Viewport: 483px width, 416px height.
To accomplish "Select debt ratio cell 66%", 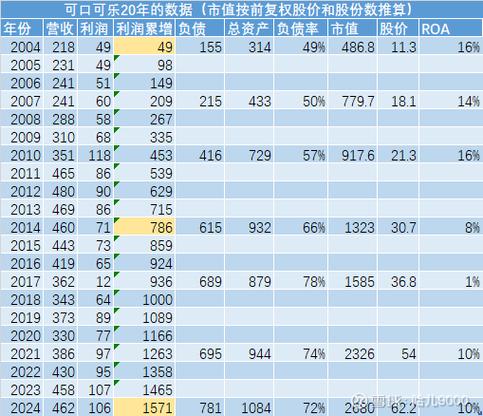I will 300,226.
